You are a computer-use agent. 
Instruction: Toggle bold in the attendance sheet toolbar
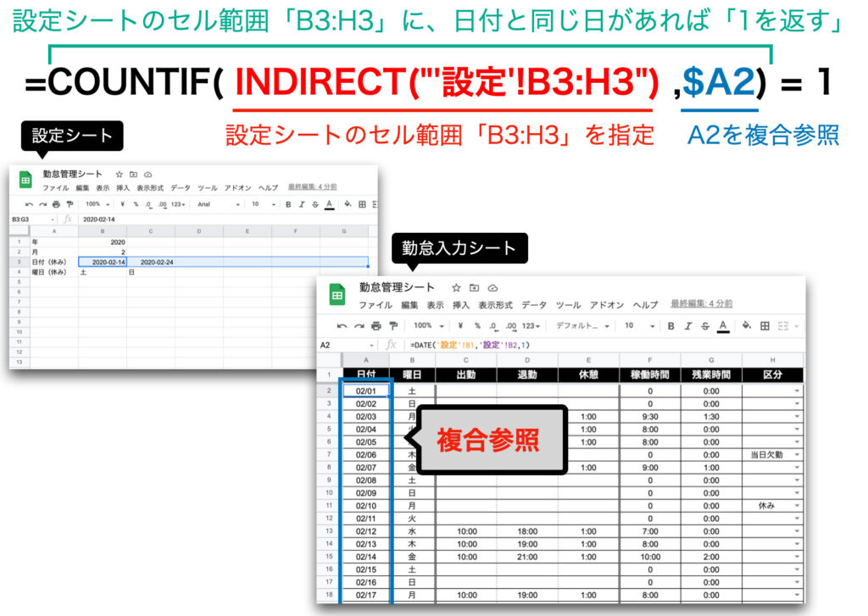click(x=671, y=326)
